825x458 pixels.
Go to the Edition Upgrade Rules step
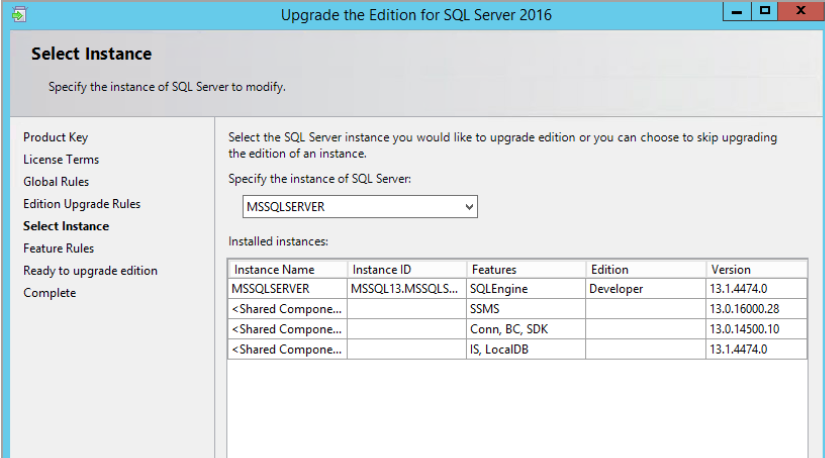click(x=82, y=204)
